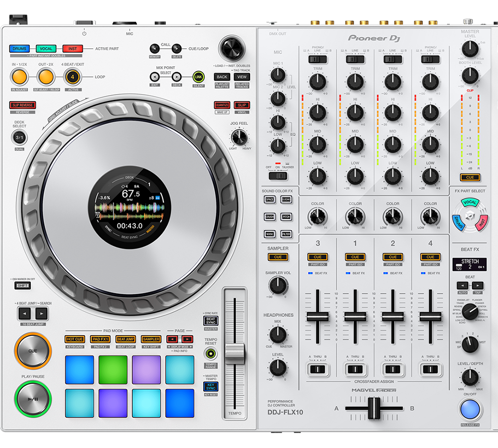
Task: Toggle the MASTER CUE button under level meter
Action: [470, 178]
